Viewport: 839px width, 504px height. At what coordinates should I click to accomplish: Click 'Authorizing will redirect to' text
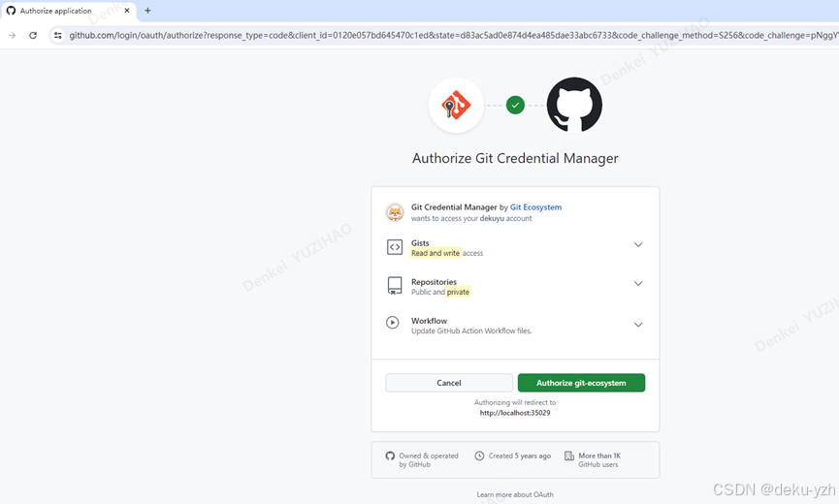[515, 402]
